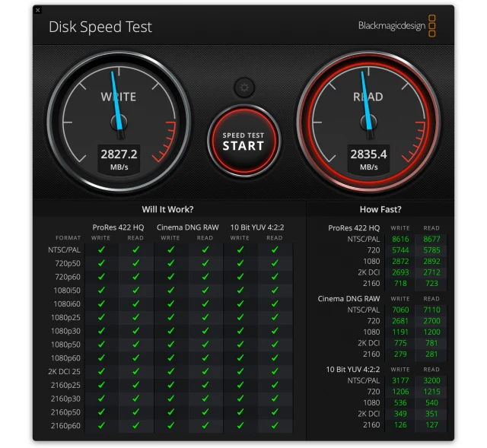Start the speed test
The width and height of the screenshot is (487, 448).
(x=243, y=141)
